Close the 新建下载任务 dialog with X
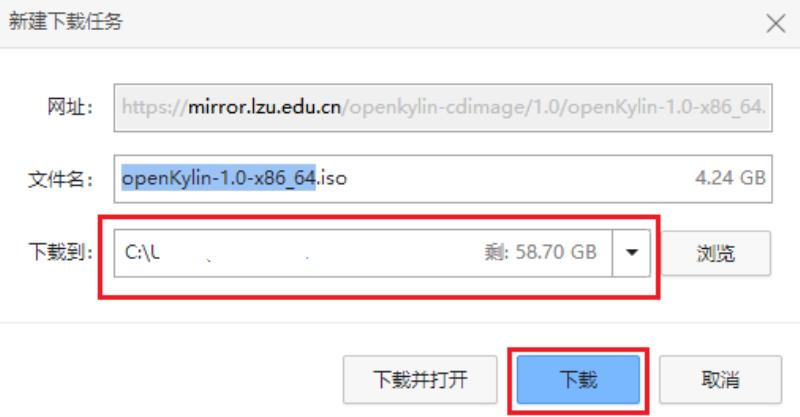The height and width of the screenshot is (417, 800). click(x=776, y=23)
